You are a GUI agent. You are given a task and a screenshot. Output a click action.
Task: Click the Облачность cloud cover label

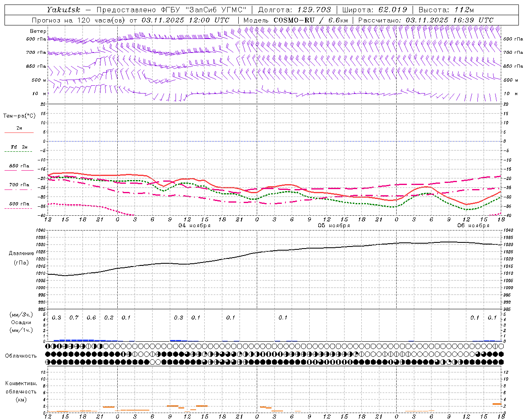click(x=21, y=356)
